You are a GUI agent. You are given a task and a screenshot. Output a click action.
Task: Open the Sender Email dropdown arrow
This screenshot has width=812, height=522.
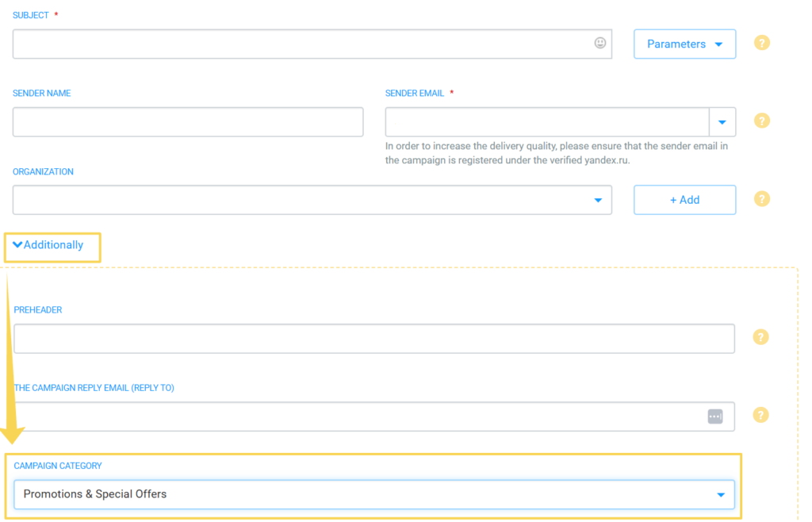coord(722,121)
